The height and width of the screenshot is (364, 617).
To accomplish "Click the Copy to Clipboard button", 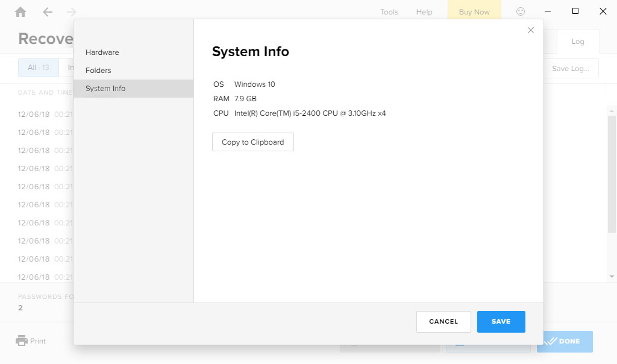I will point(252,142).
